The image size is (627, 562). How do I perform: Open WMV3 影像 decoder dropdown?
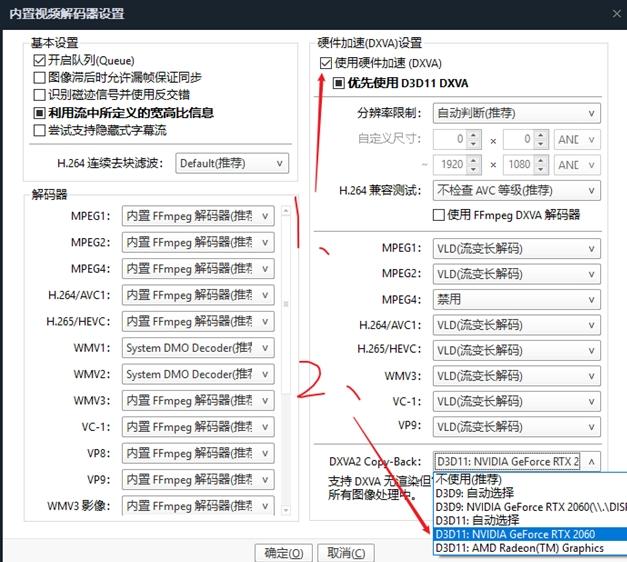point(198,506)
